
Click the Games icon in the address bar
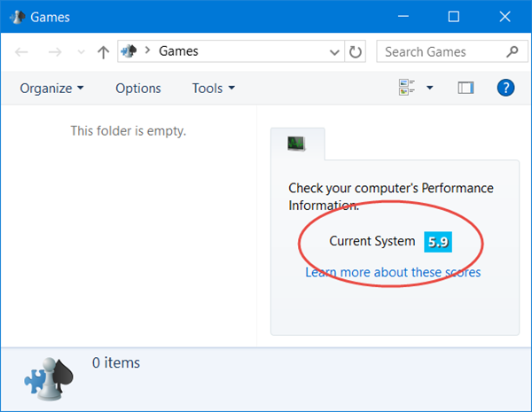click(x=128, y=51)
